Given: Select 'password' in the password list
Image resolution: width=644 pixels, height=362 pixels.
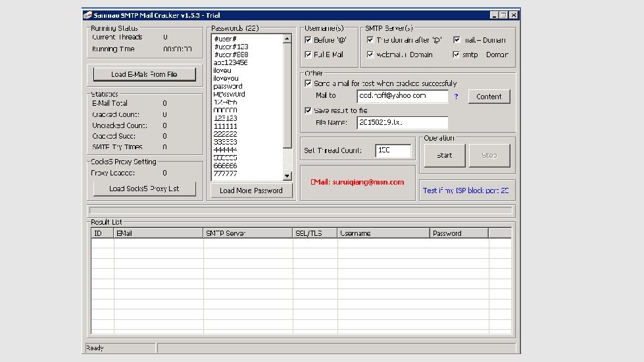Looking at the screenshot, I should point(228,87).
